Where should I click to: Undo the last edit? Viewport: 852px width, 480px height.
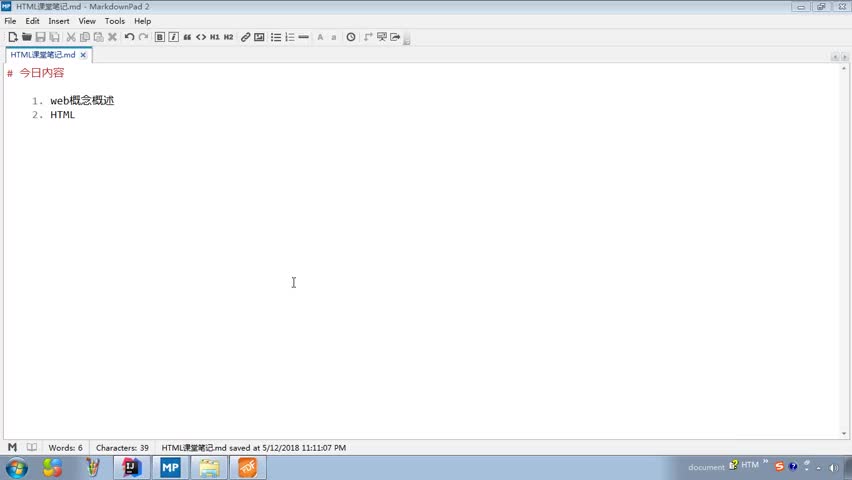[x=129, y=37]
